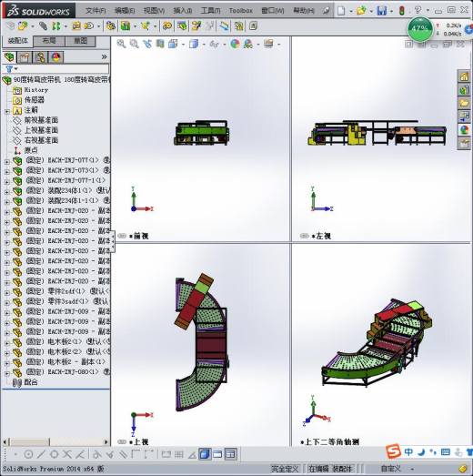Open Appearances color ball task pane icon
473x476 pixels.
click(464, 130)
